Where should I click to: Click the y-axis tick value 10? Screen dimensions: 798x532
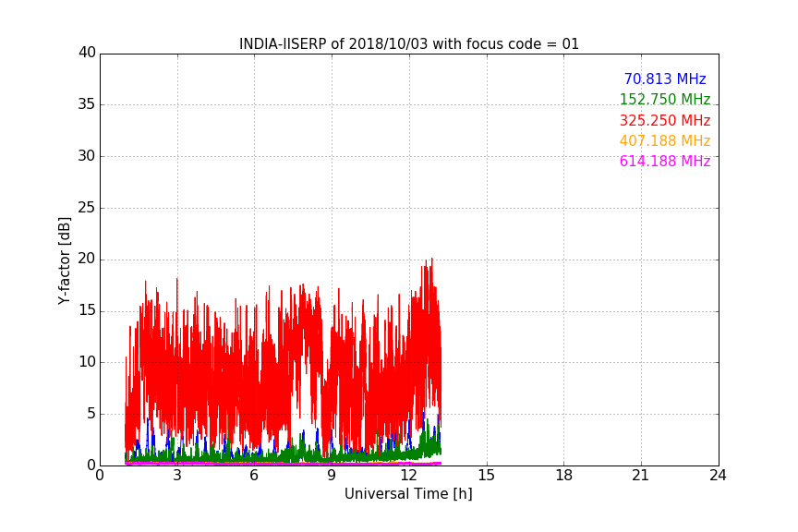[x=87, y=362]
